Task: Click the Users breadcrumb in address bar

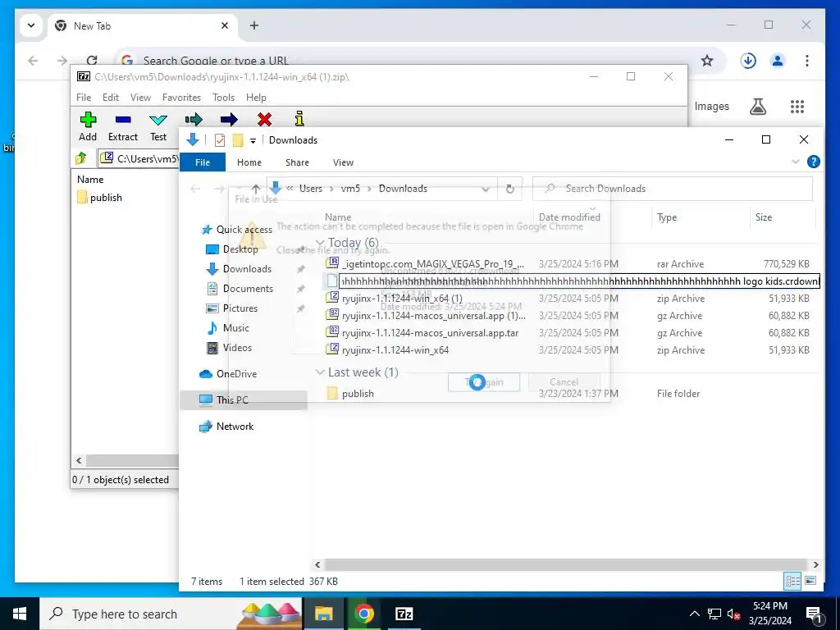Action: click(311, 189)
